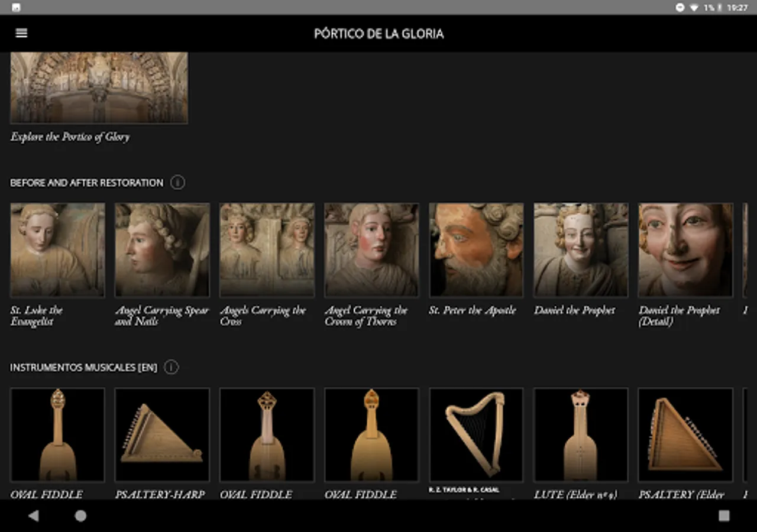Select the 'PSALTERY-HARP' caption text
Screen dimensions: 757x532
click(x=160, y=494)
